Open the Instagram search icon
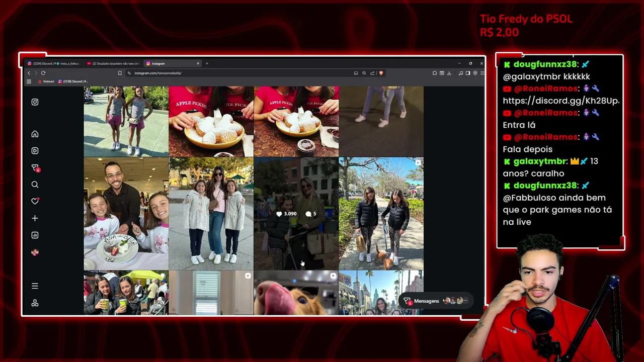 [35, 185]
